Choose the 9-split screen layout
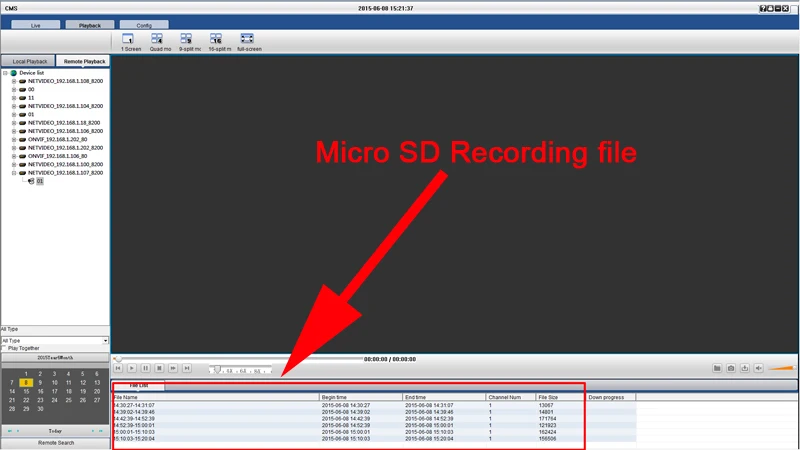The height and width of the screenshot is (450, 800). (186, 39)
